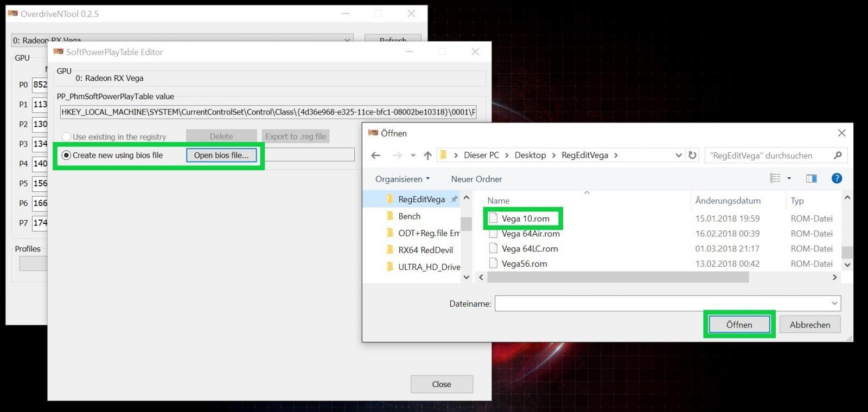Select the Vega 64LC.rom file
Screen dimensions: 868x412
(x=529, y=249)
